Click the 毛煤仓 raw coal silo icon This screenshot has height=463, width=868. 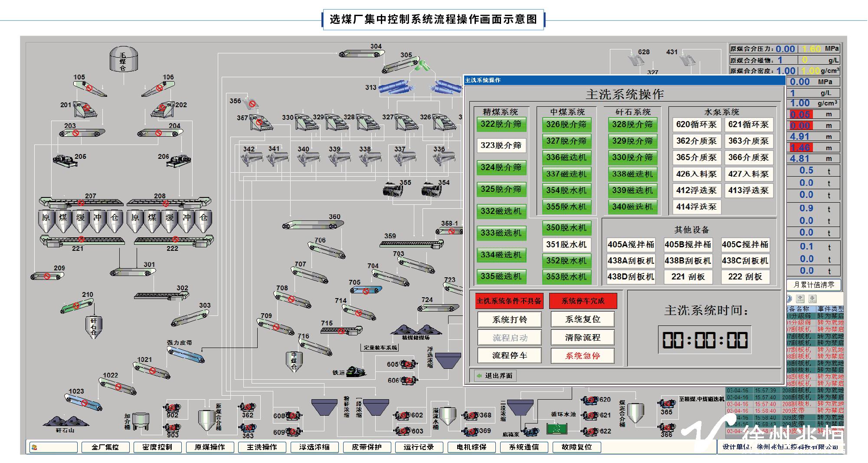123,60
